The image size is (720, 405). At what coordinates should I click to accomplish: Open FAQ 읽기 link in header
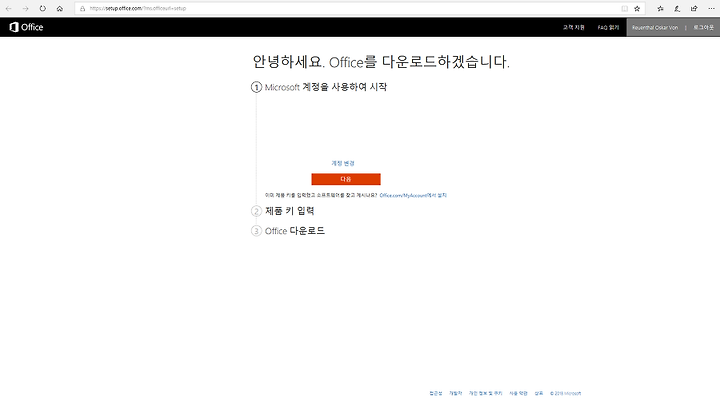tap(608, 28)
